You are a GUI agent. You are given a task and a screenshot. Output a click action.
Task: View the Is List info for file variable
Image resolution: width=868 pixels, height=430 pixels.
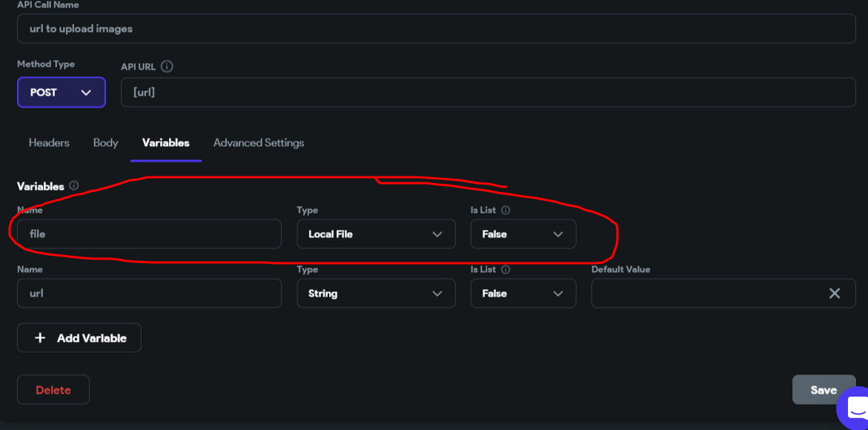click(505, 210)
